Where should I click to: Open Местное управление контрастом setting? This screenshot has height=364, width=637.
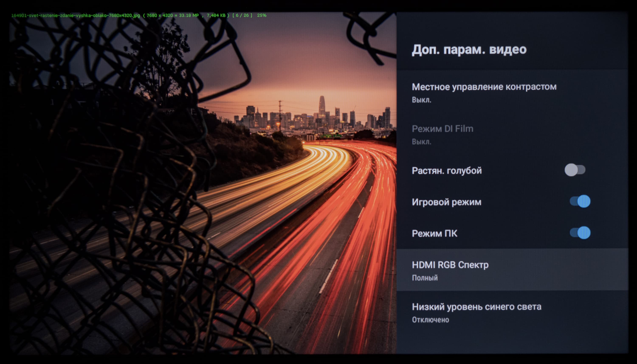tap(484, 87)
